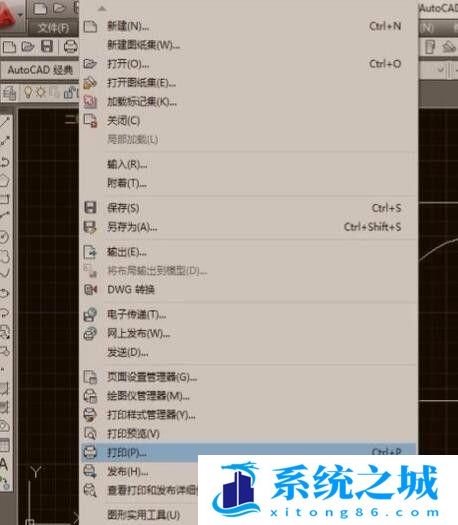Screen dimensions: 458x525
Task: Click the eTransmit icon beside 电子传递
Action: pos(90,314)
